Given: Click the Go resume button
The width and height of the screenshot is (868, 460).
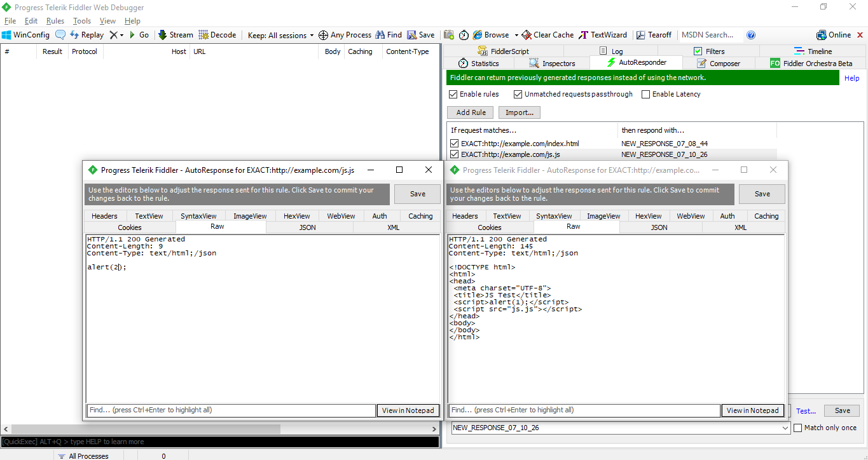Looking at the screenshot, I should 139,35.
